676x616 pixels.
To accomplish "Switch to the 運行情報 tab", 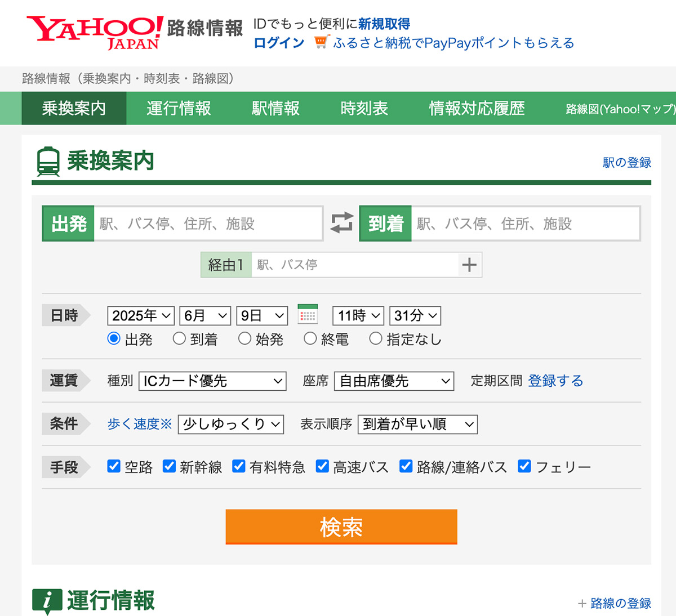I will point(179,108).
